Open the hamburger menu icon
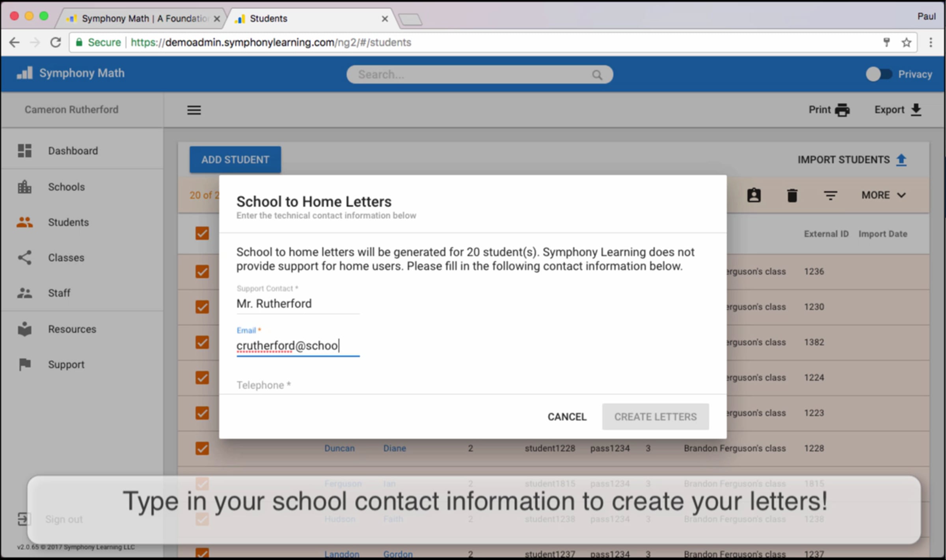 (x=194, y=110)
